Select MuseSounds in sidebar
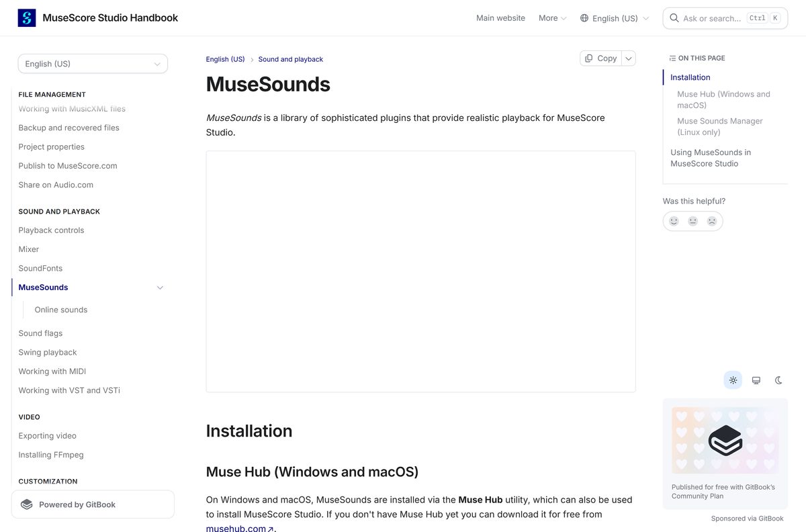 click(x=43, y=287)
